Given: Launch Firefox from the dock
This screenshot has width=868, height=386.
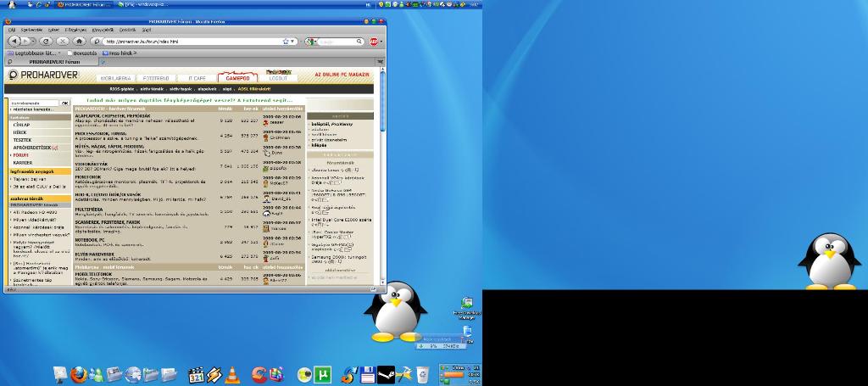Looking at the screenshot, I should [78, 374].
